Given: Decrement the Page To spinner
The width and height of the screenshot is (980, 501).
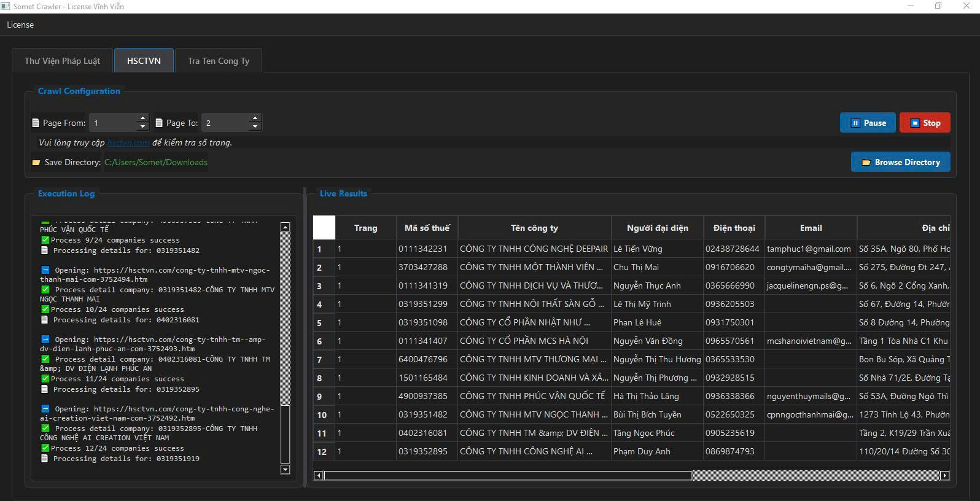Looking at the screenshot, I should tap(255, 127).
